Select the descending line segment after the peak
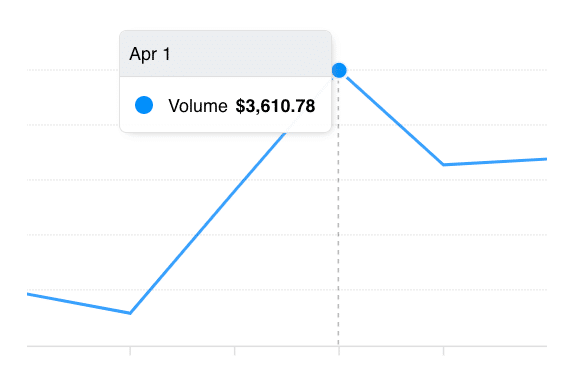 (x=395, y=121)
